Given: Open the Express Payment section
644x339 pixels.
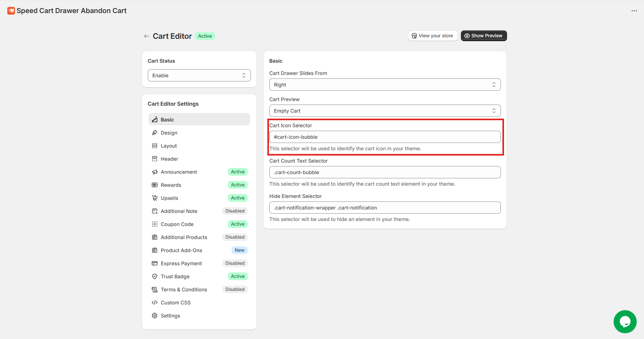Looking at the screenshot, I should pyautogui.click(x=181, y=263).
